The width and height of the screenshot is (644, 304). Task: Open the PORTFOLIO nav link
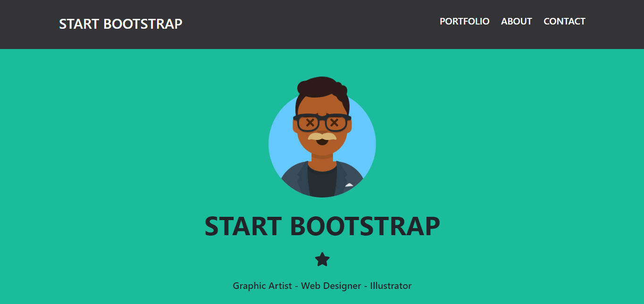(464, 21)
